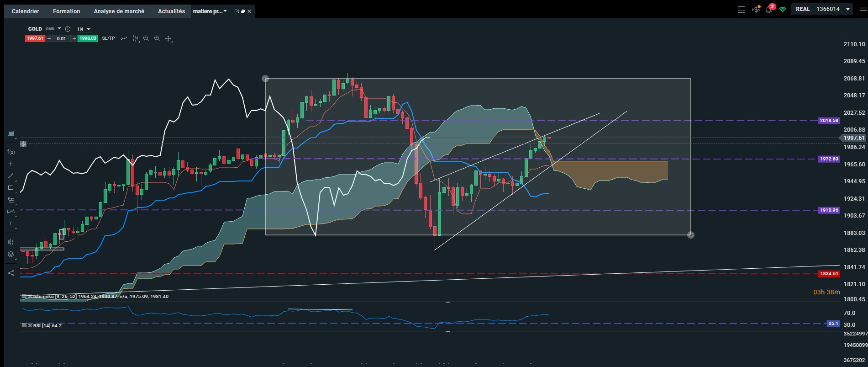Switch to Analyse de marché tab
868x367 pixels.
[119, 11]
